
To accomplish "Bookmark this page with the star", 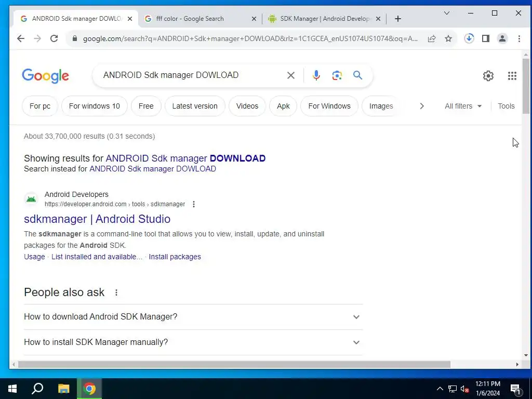I will (448, 38).
